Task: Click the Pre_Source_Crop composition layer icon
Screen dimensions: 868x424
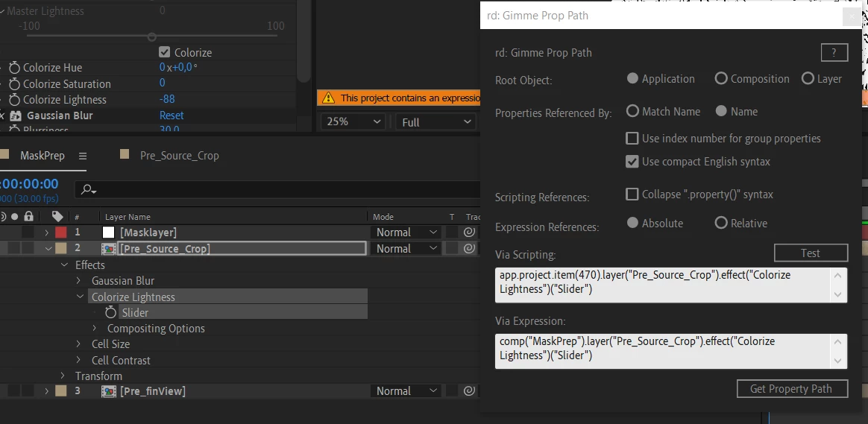Action: (109, 249)
